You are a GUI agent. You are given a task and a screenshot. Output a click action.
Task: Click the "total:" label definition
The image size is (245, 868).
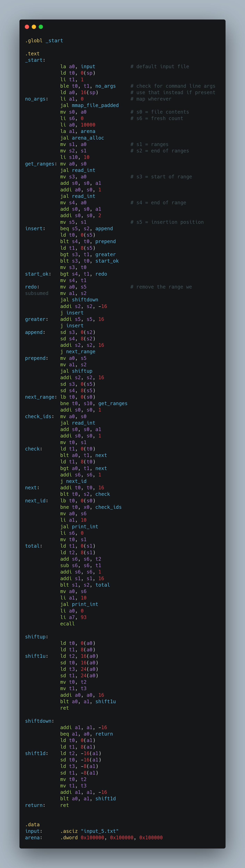point(34,546)
